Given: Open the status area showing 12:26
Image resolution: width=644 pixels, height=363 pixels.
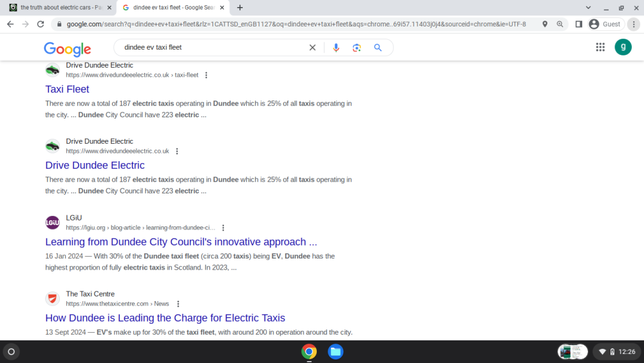Looking at the screenshot, I should coord(618,352).
